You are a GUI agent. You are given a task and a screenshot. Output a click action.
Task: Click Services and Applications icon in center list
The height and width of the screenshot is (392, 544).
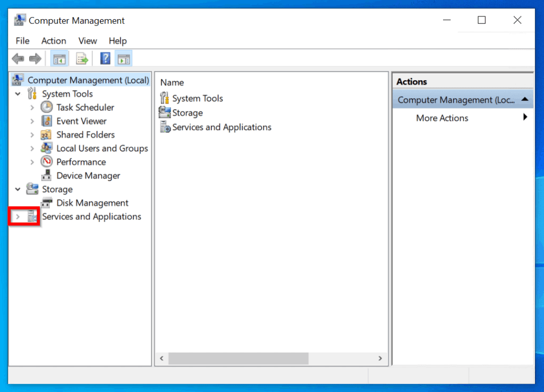pos(165,127)
